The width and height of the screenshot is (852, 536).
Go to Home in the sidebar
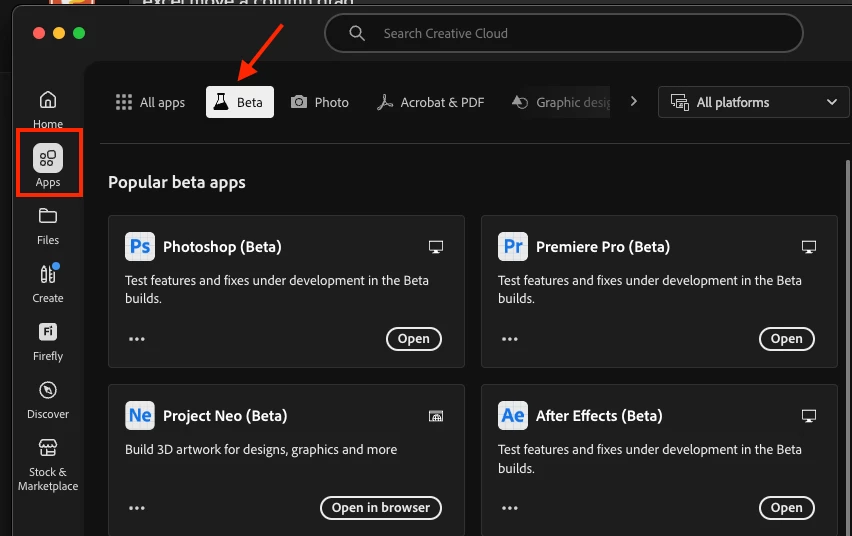click(48, 109)
